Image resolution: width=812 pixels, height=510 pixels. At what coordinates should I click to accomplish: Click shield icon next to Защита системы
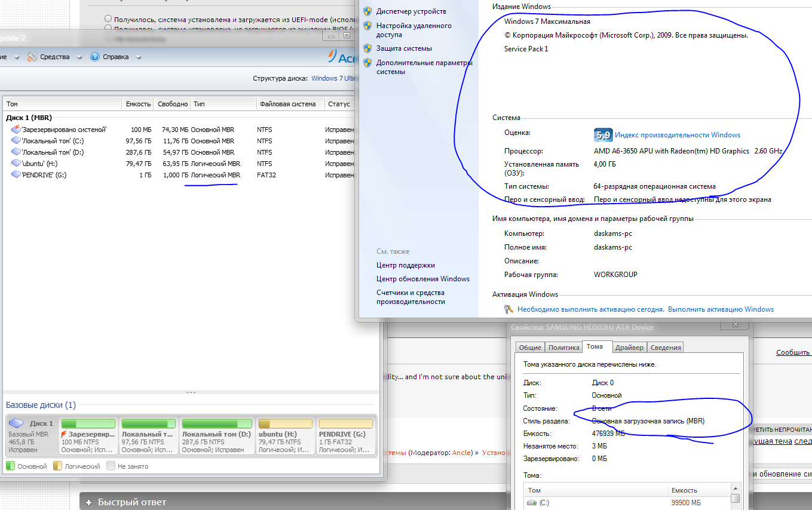point(367,48)
